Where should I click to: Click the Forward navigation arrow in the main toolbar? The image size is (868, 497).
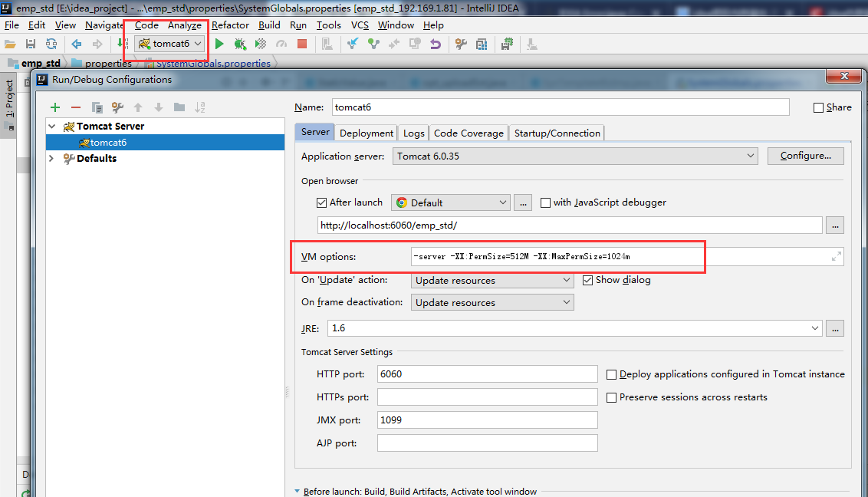pos(97,44)
